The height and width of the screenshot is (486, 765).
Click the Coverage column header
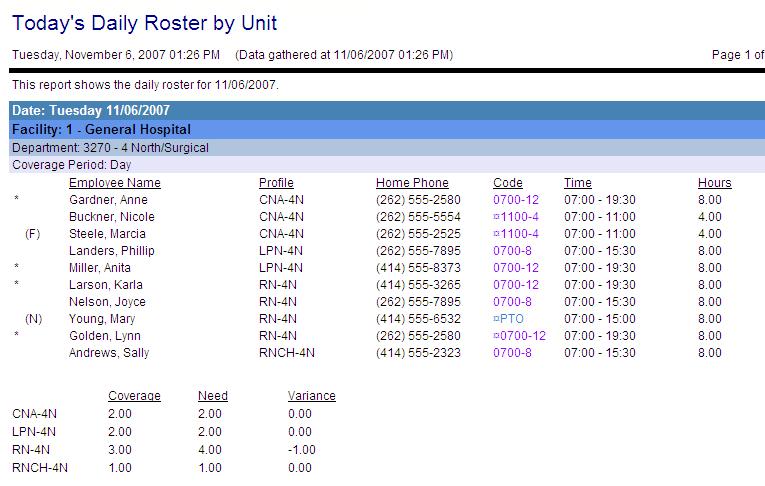(134, 396)
